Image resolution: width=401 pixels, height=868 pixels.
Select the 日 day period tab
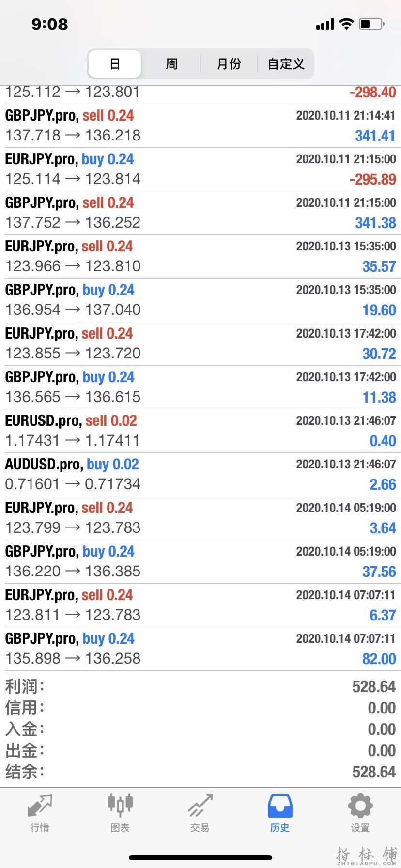coord(115,64)
